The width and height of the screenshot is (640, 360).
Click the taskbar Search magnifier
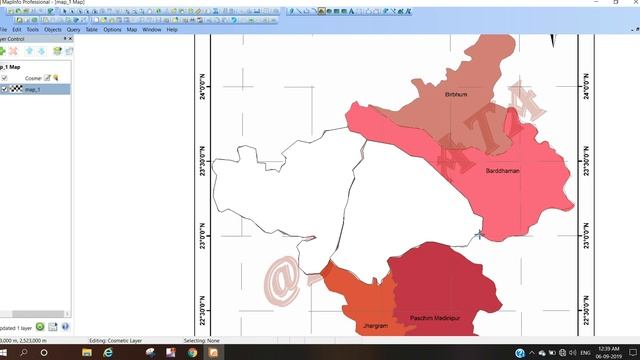pos(24,352)
